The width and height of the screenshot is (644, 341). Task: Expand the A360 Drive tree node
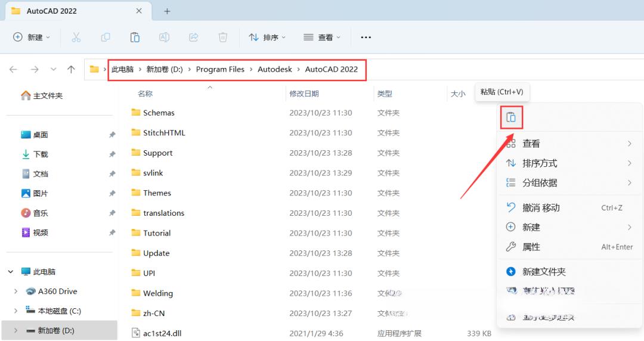[16, 292]
